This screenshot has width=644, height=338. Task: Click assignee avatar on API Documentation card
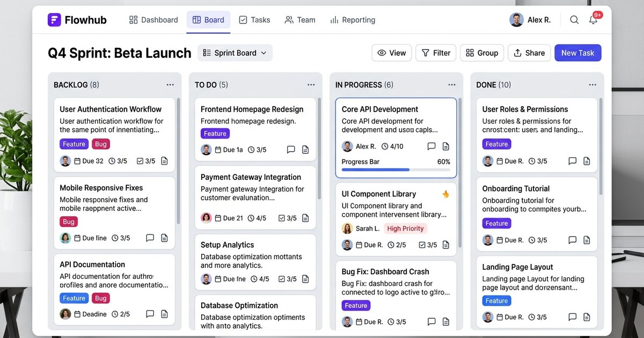(65, 314)
